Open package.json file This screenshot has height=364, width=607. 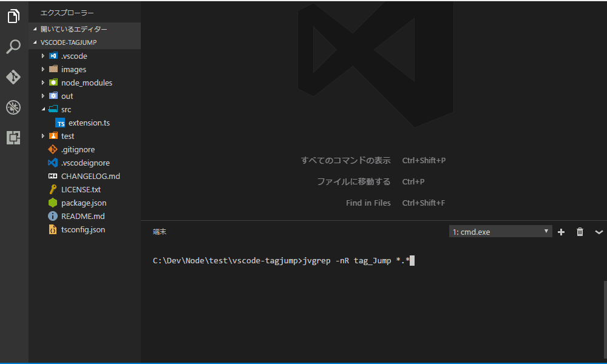(x=85, y=203)
